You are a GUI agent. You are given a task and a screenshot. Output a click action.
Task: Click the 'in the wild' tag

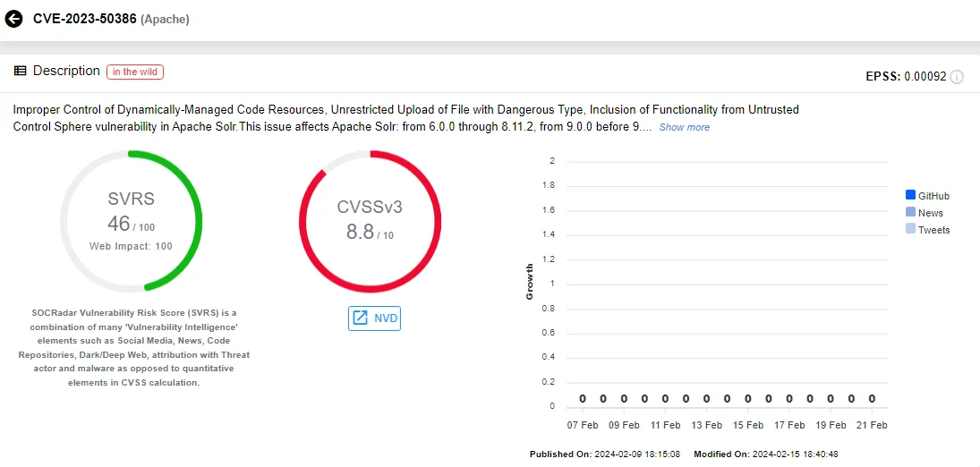coord(135,72)
